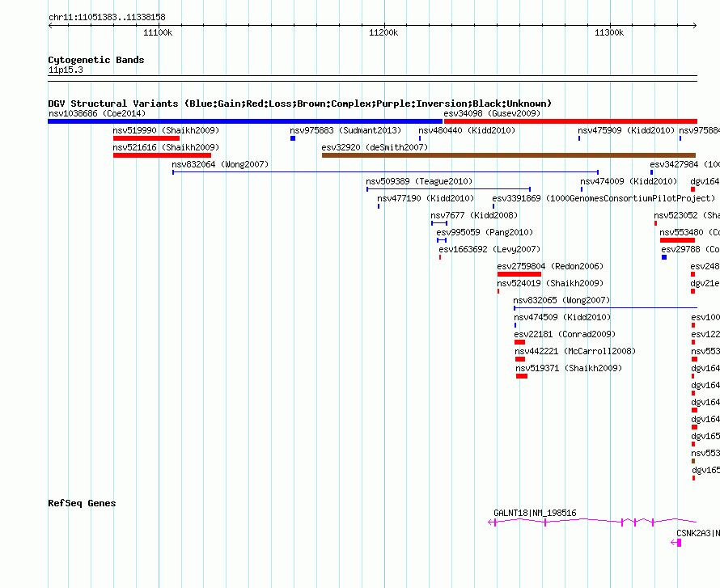Select the nsv975883 (Sudmant2013) label
The height and width of the screenshot is (588, 720).
345,130
